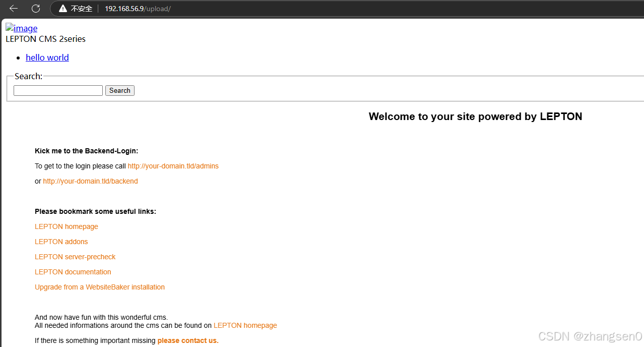Open Upgrade from a WebsiteBaker installation link
Screen dimensions: 644x347
(100, 287)
